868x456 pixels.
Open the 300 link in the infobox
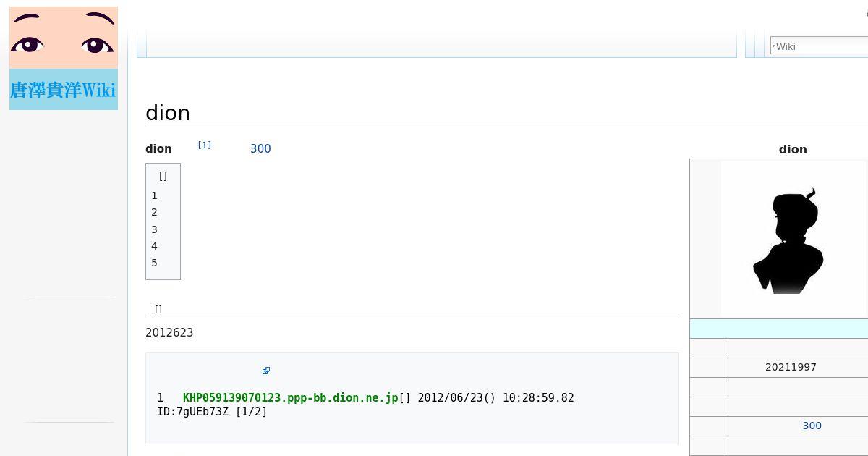tap(812, 426)
